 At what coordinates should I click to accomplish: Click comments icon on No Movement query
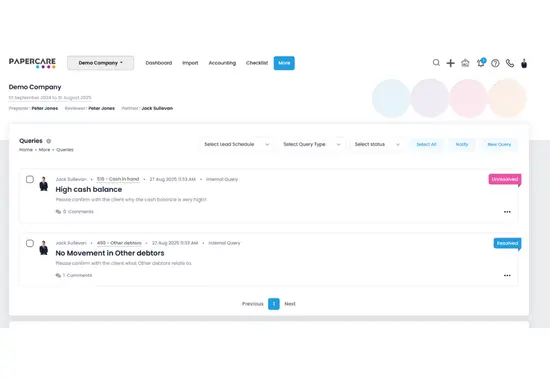pos(58,275)
